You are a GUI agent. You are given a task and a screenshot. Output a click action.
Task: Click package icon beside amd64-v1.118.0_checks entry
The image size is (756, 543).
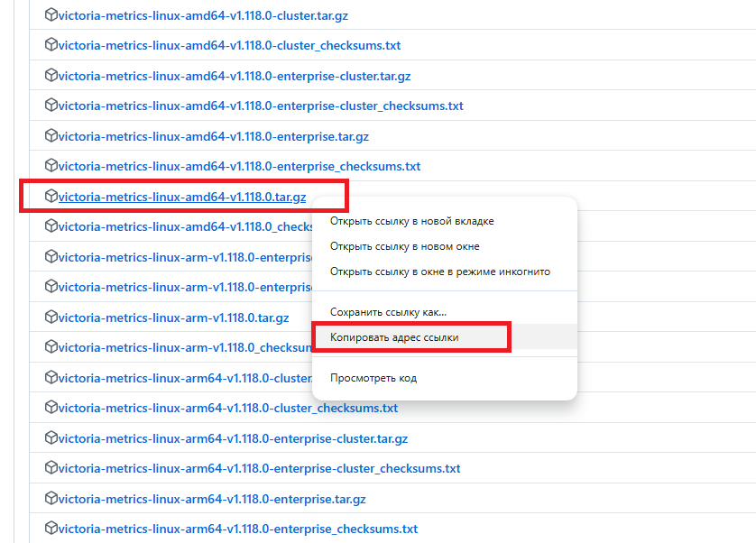[51, 226]
